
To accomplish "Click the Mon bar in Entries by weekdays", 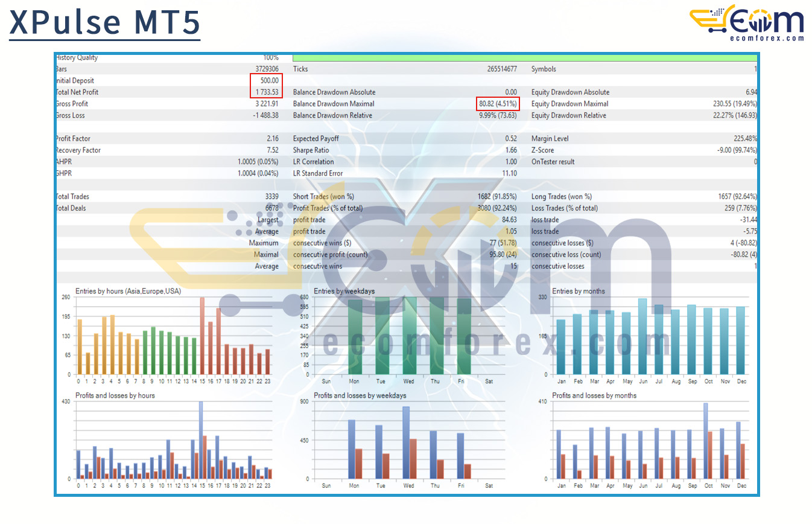I will click(x=355, y=337).
